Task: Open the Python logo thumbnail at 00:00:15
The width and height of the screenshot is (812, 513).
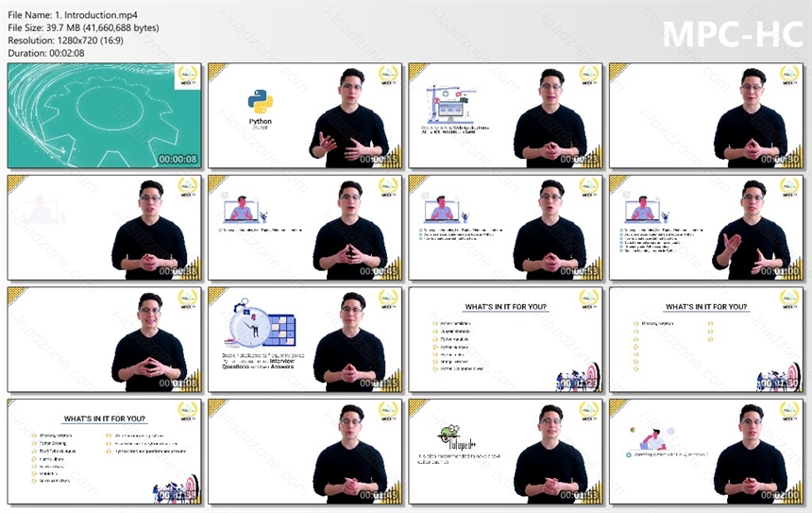Action: tap(305, 115)
